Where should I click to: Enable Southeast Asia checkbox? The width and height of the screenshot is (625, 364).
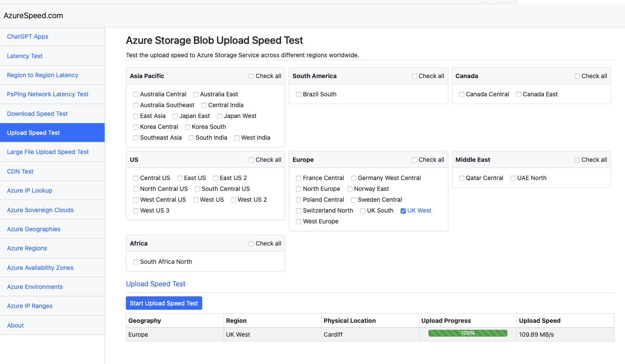136,138
